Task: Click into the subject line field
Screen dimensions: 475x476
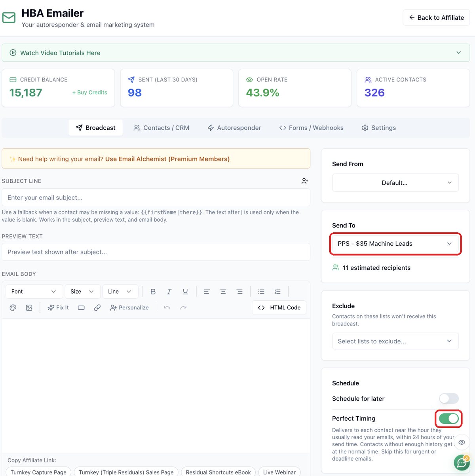Action: click(156, 197)
